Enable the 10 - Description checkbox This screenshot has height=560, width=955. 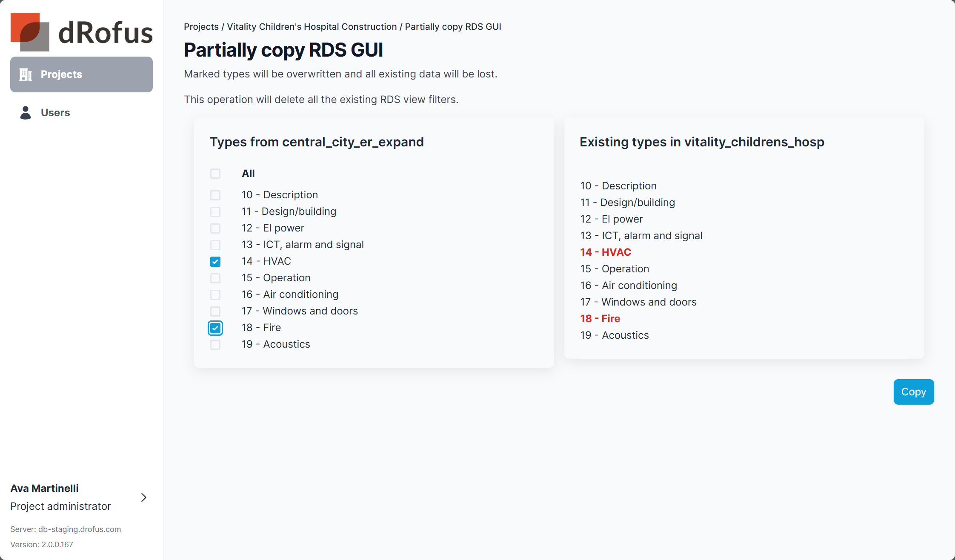[215, 195]
